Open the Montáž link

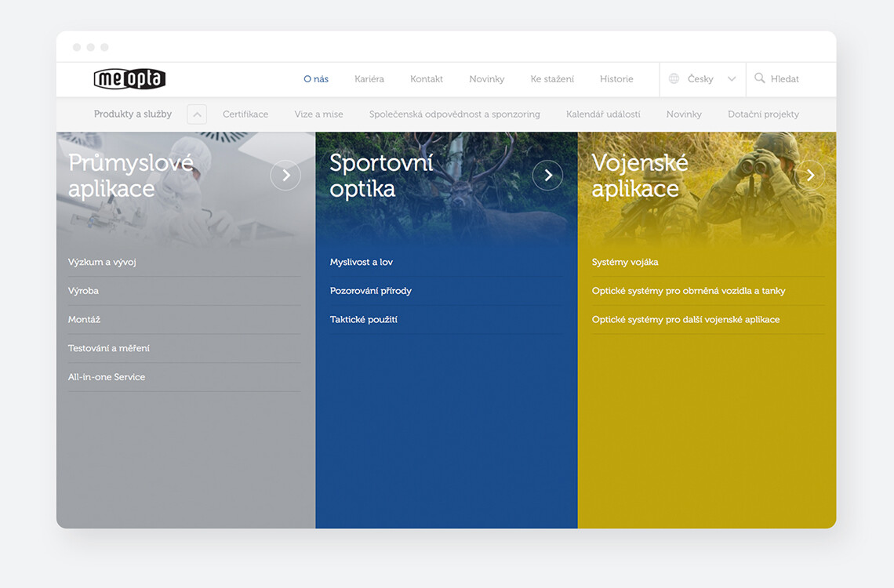85,319
